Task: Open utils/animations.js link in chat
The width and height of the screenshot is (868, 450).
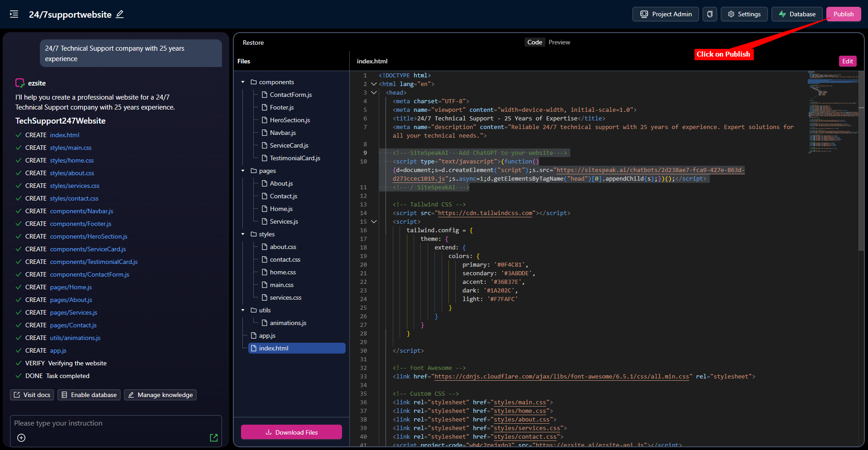Action: click(x=75, y=338)
